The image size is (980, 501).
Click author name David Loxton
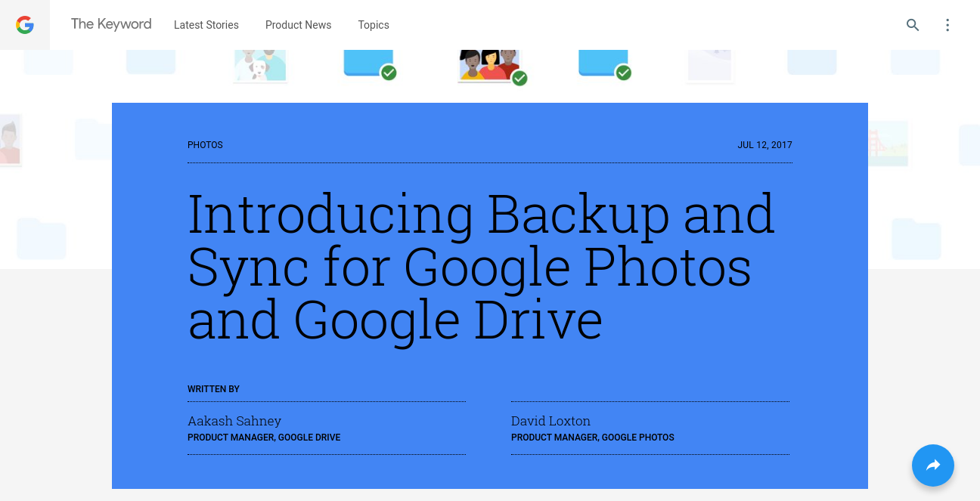coord(550,421)
